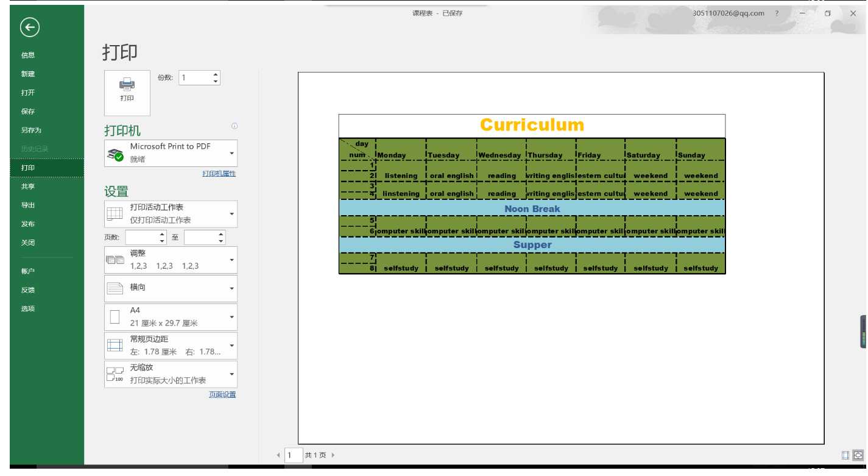Click the Supper row in preview

532,244
